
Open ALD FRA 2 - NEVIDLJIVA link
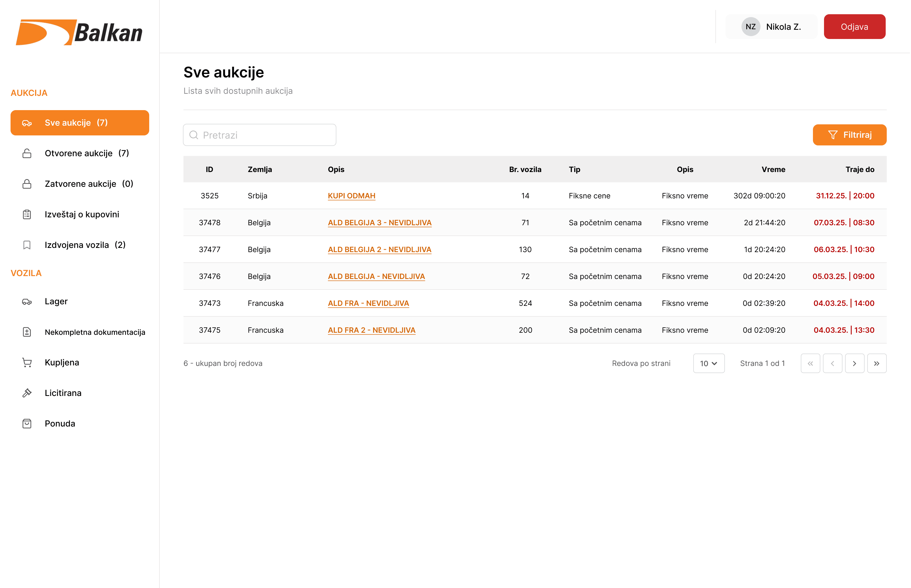tap(371, 330)
